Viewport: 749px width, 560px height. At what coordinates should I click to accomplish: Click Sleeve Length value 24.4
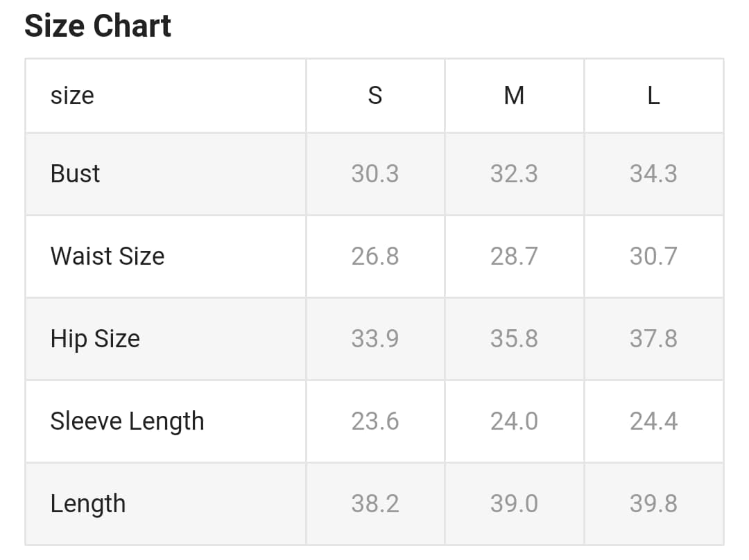click(x=653, y=421)
